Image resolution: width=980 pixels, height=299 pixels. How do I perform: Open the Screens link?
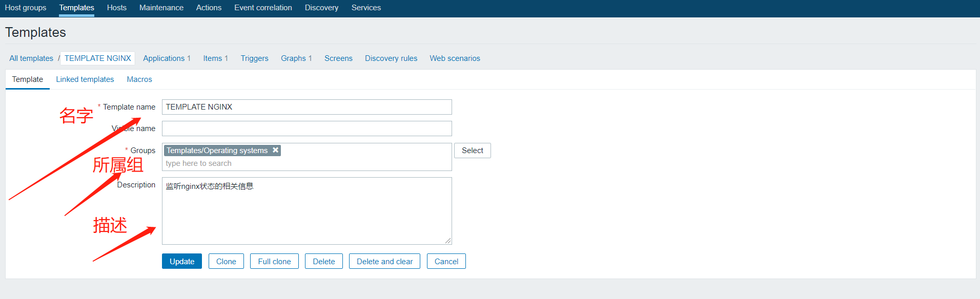click(x=338, y=58)
